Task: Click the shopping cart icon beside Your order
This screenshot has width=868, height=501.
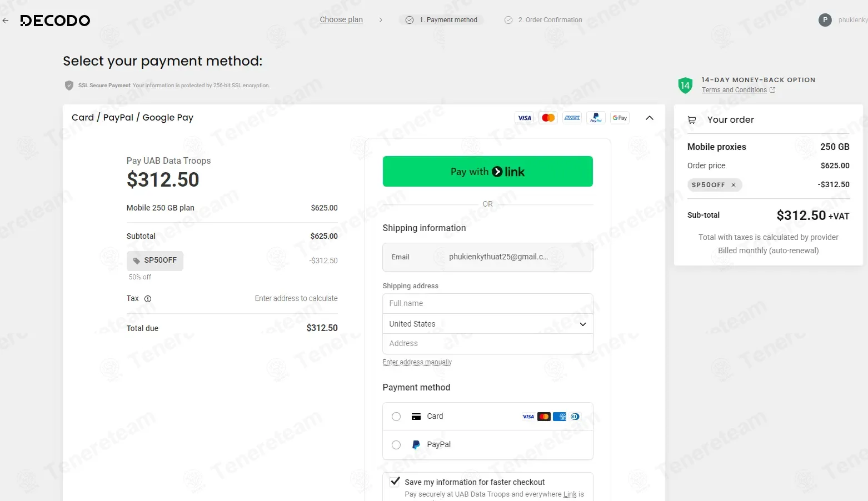Action: pos(692,120)
